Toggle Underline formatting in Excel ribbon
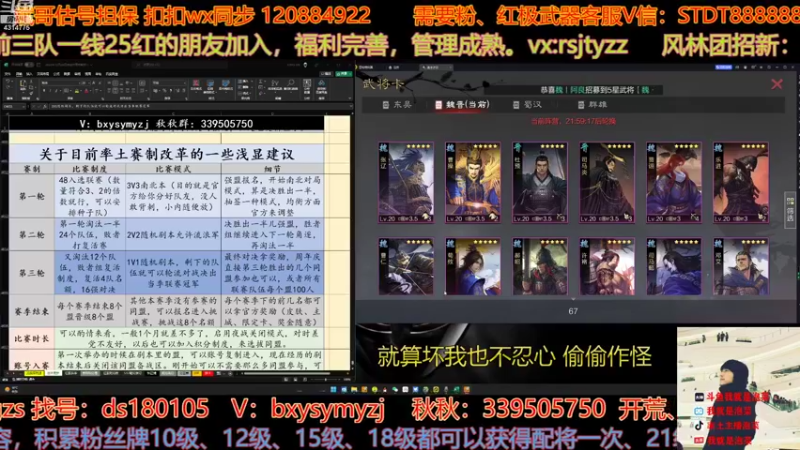 (56, 91)
